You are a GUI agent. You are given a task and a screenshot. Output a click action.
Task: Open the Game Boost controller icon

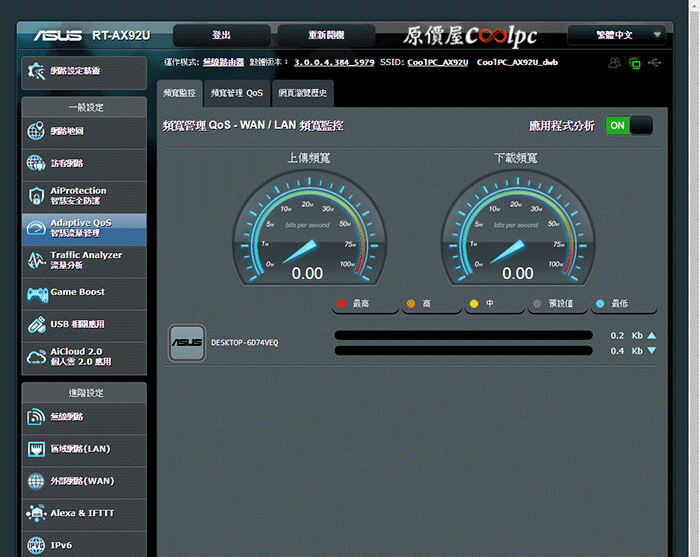[x=37, y=294]
